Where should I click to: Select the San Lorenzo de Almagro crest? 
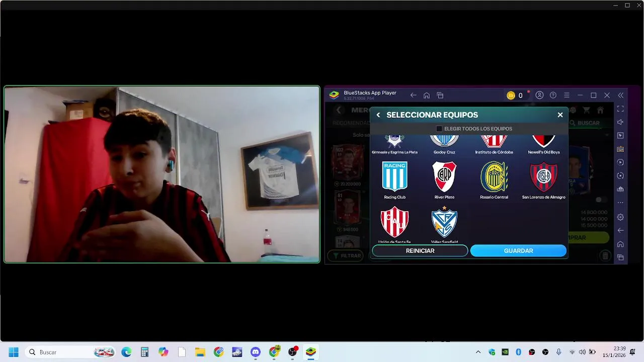point(543,176)
